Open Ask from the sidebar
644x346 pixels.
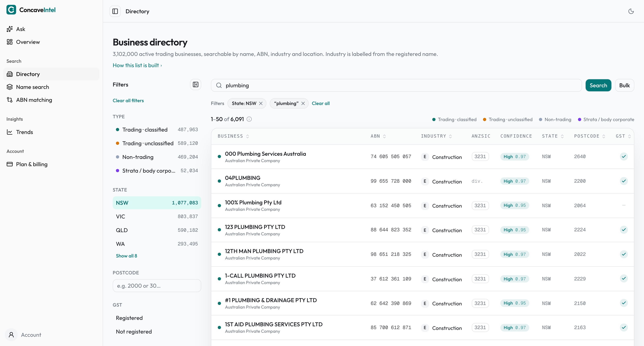click(x=51, y=29)
